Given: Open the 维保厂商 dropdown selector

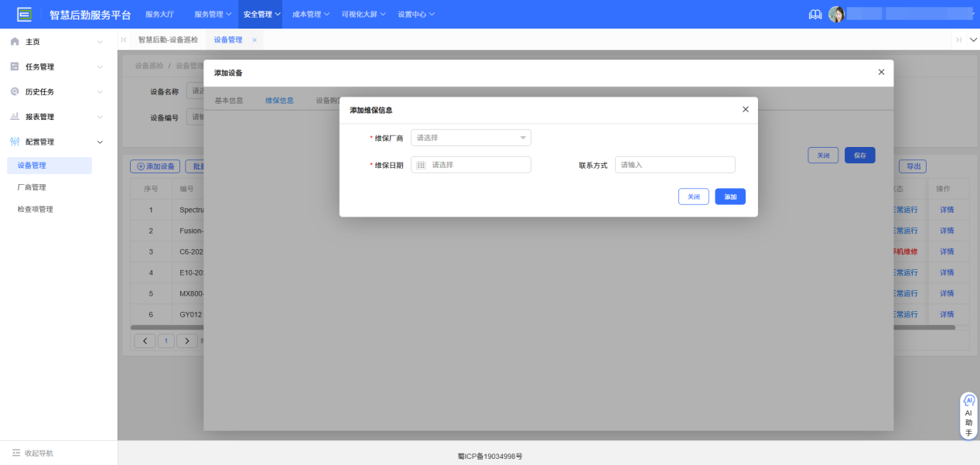Looking at the screenshot, I should (x=470, y=137).
